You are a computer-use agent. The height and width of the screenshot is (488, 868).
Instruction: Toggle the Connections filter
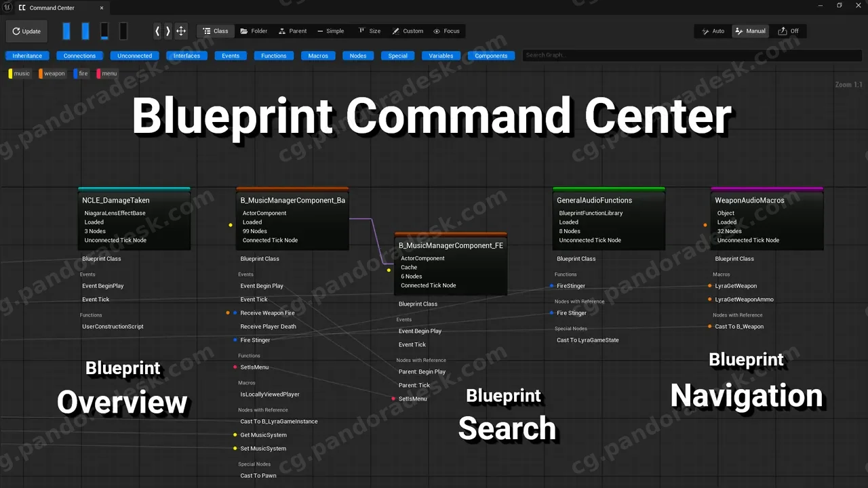coord(80,56)
